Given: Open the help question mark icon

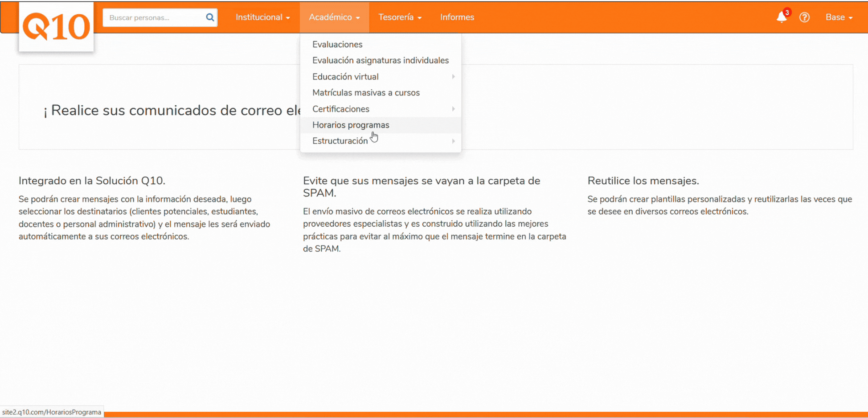Looking at the screenshot, I should click(x=804, y=17).
